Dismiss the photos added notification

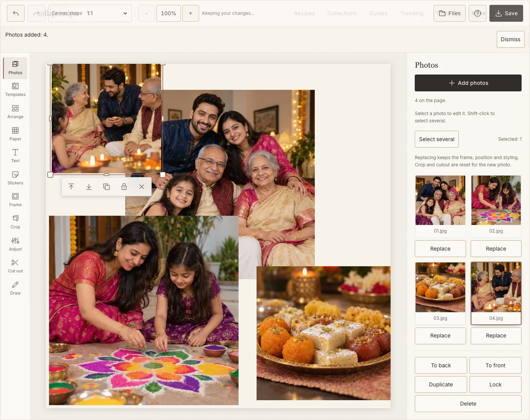(511, 39)
